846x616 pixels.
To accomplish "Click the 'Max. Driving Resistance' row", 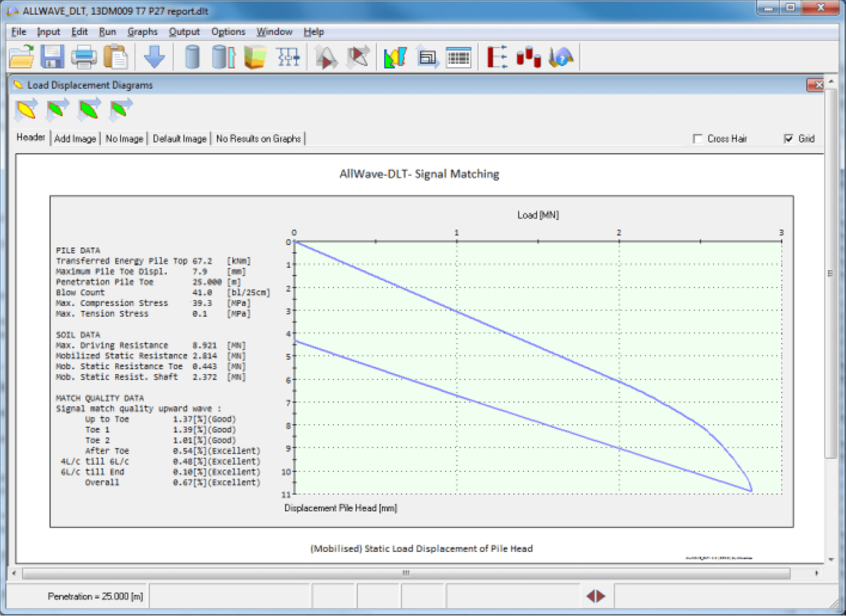I will tap(151, 345).
